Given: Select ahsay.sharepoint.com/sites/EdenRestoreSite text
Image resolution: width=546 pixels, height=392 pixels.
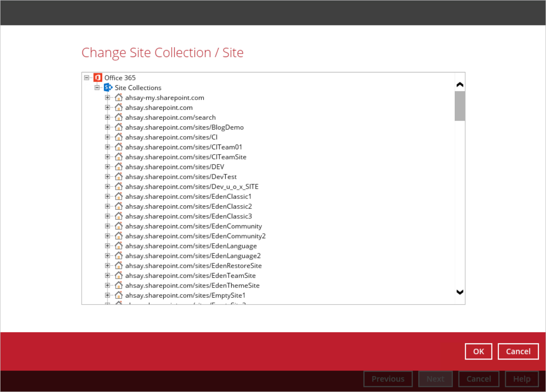Looking at the screenshot, I should coord(194,266).
